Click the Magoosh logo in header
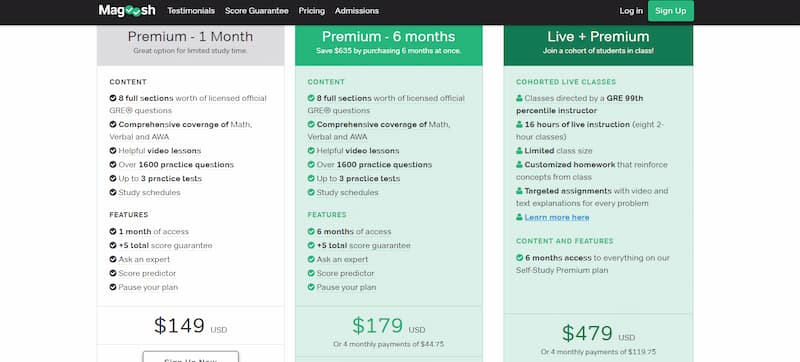Viewport: 800px width, 362px height. pos(127,11)
